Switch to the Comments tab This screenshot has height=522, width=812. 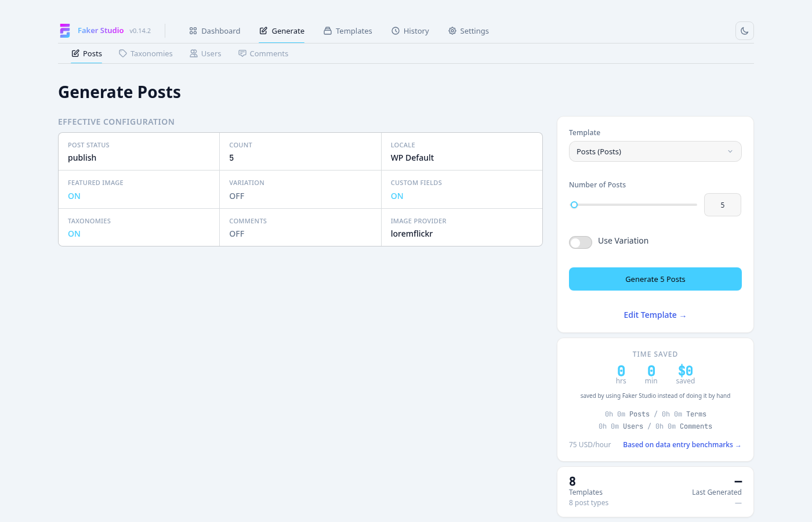pyautogui.click(x=263, y=53)
